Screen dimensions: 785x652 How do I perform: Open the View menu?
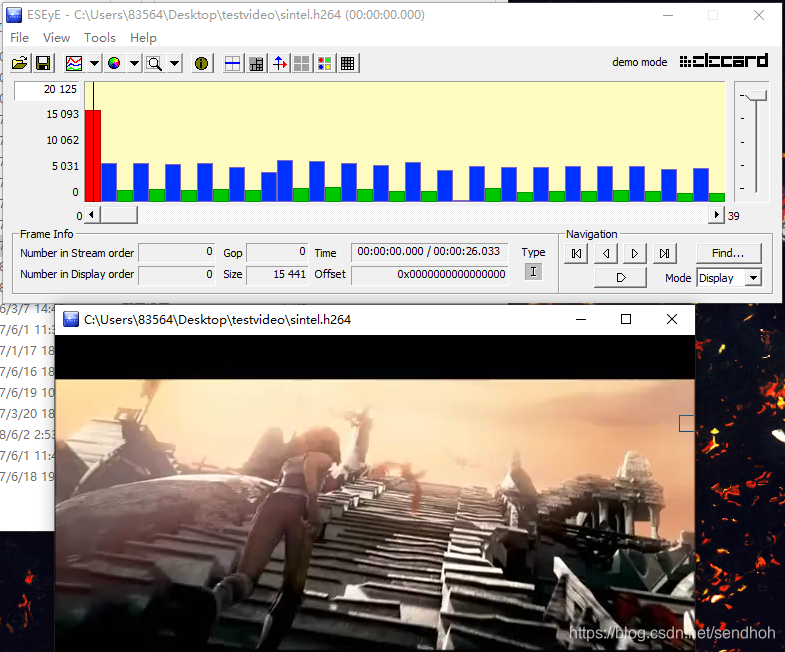point(56,38)
